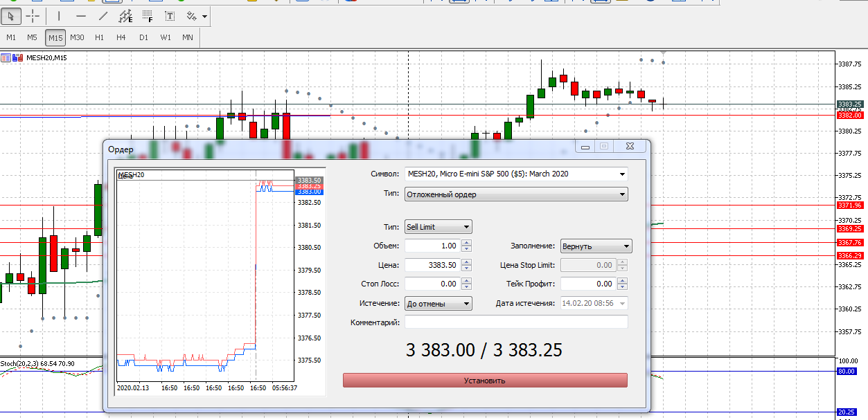Image resolution: width=868 pixels, height=420 pixels.
Task: Decrease Объем with the down arrow
Action: pos(466,249)
